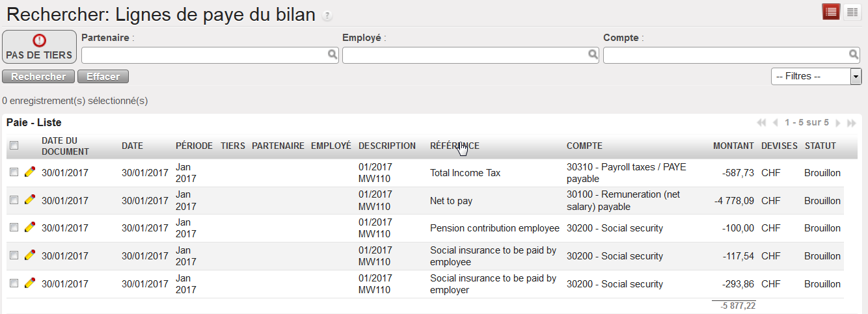This screenshot has width=868, height=314.
Task: Open Employé search magnifier
Action: 593,55
